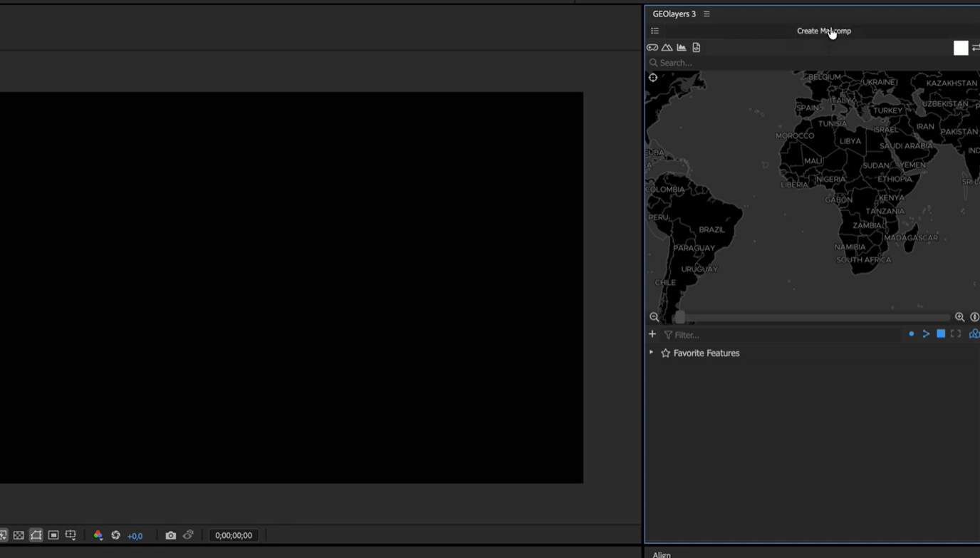Take a snapshot with the camera icon
The height and width of the screenshot is (558, 980).
tap(171, 534)
